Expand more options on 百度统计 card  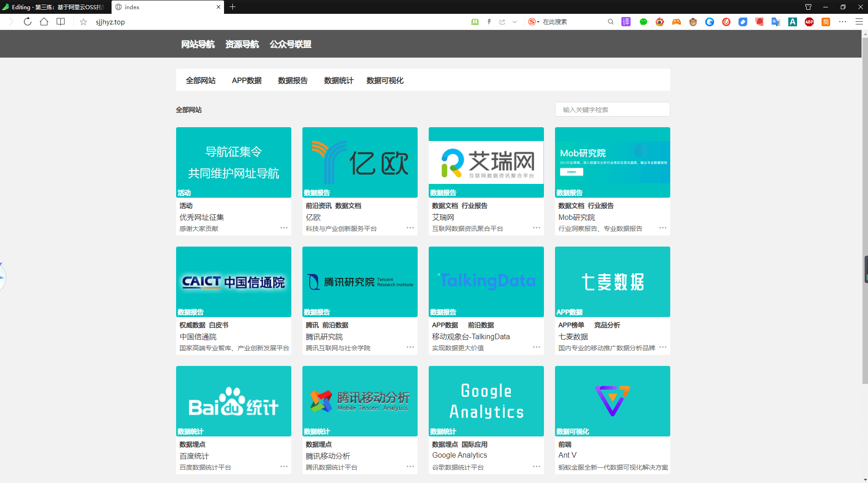(284, 466)
